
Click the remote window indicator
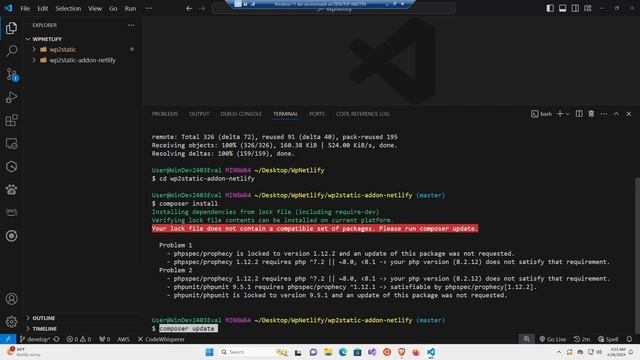[8, 339]
